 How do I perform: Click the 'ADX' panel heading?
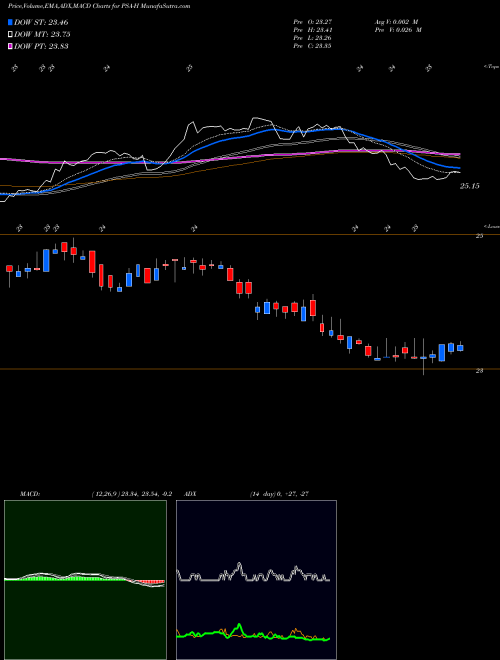click(191, 494)
